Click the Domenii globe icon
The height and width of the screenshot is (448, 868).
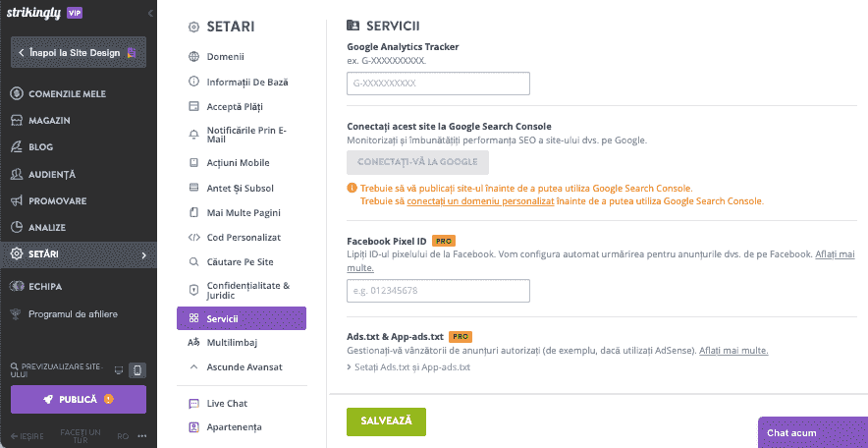193,56
